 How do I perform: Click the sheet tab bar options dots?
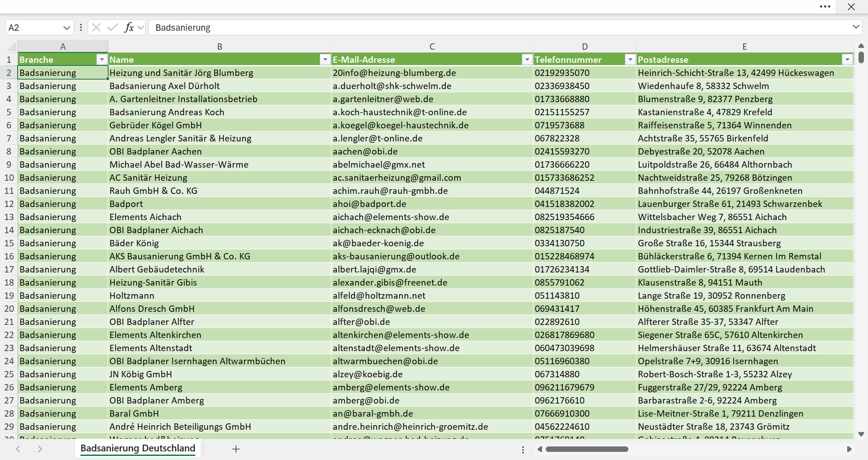click(x=523, y=450)
